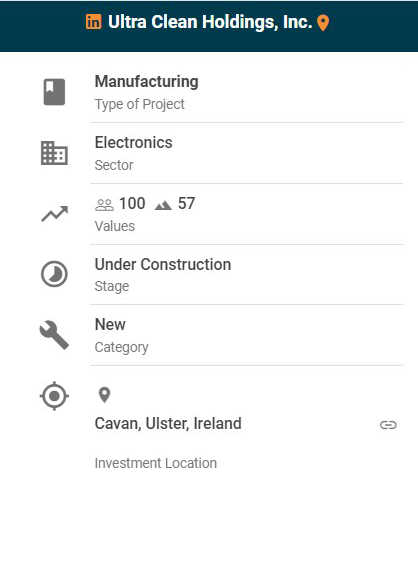Image resolution: width=418 pixels, height=566 pixels.
Task: Open the LinkedIn icon in header
Action: point(93,22)
